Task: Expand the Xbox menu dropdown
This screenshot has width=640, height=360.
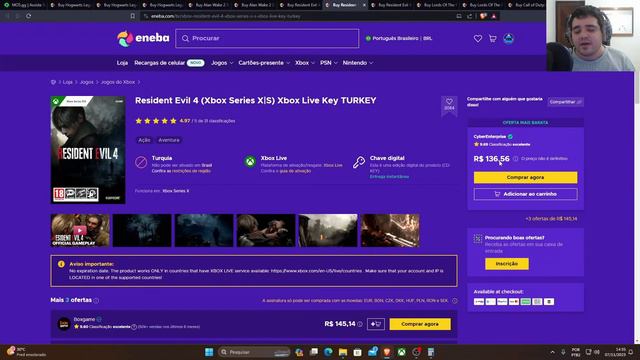Action: tap(305, 63)
